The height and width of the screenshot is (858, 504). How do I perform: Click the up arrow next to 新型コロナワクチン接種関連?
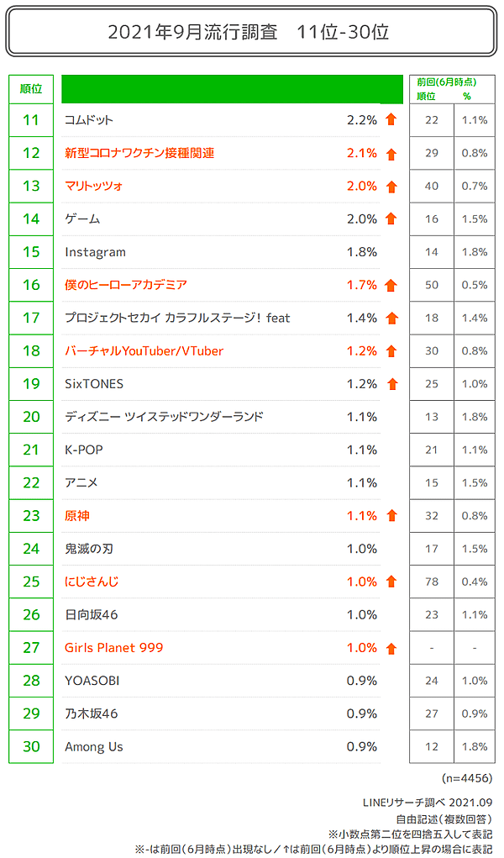(x=391, y=154)
